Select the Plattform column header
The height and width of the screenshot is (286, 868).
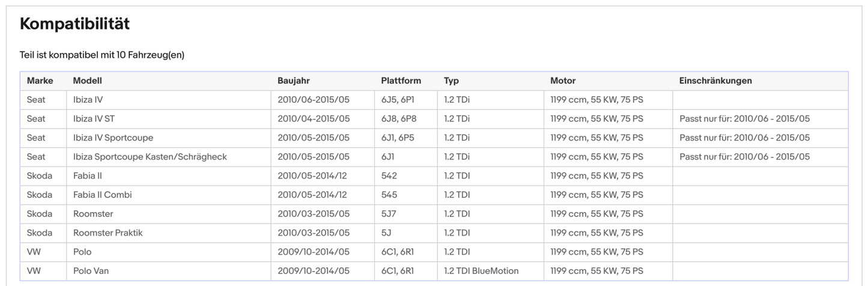[x=401, y=81]
